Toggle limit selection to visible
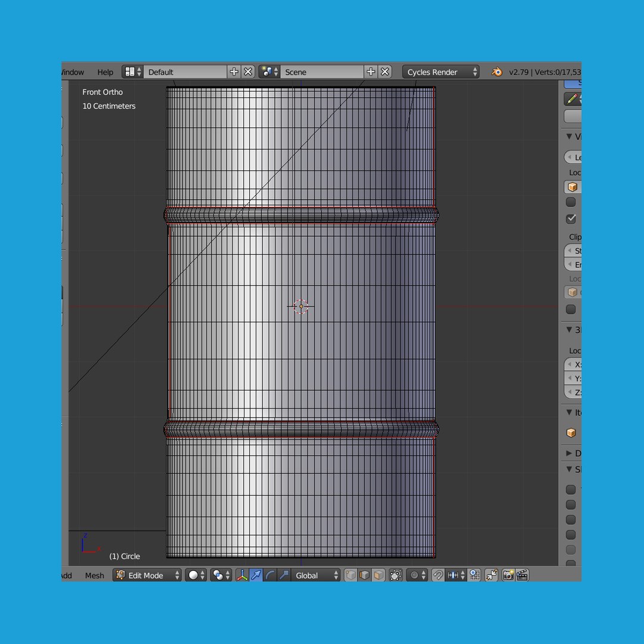Viewport: 644px width, 644px height. pyautogui.click(x=395, y=575)
